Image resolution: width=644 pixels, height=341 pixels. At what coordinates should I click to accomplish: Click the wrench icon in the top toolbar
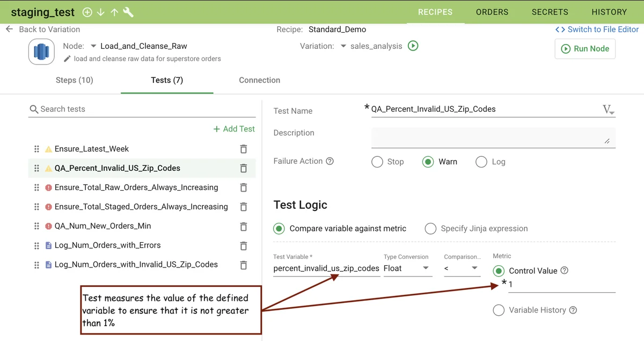point(128,11)
